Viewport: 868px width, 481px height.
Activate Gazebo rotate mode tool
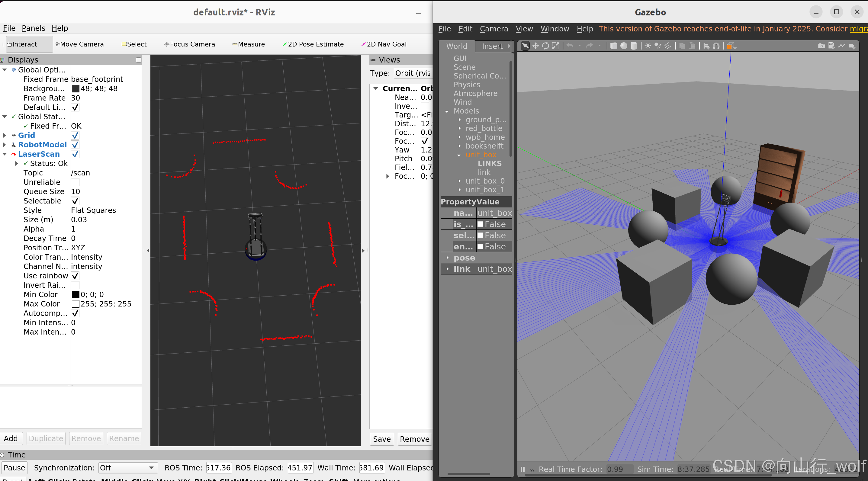tap(545, 46)
